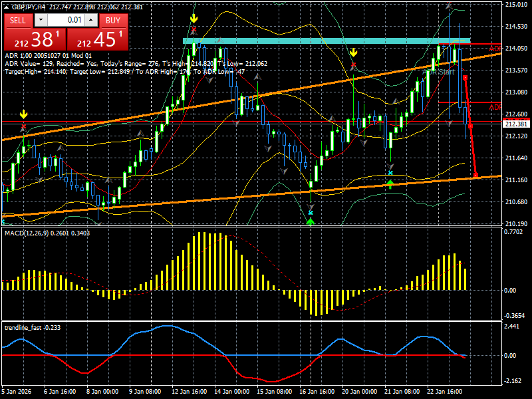Click the current price tag 212.381

point(516,124)
